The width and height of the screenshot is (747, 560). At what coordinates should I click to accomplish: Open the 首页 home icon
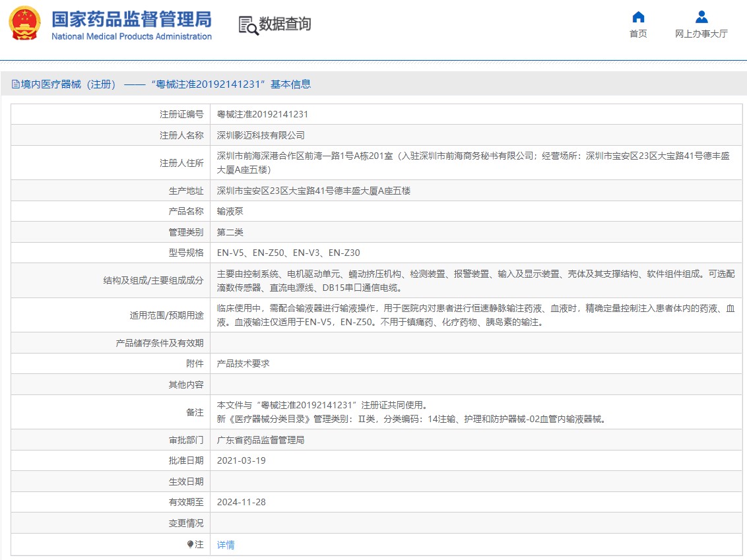click(638, 17)
